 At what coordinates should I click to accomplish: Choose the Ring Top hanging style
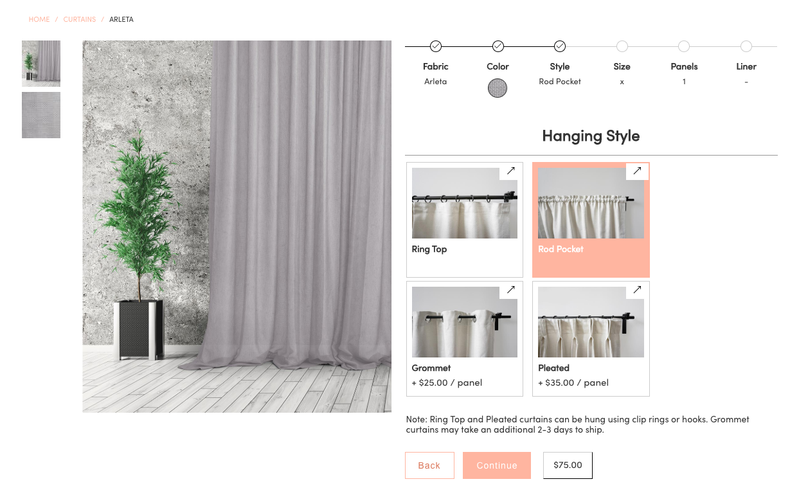(465, 220)
